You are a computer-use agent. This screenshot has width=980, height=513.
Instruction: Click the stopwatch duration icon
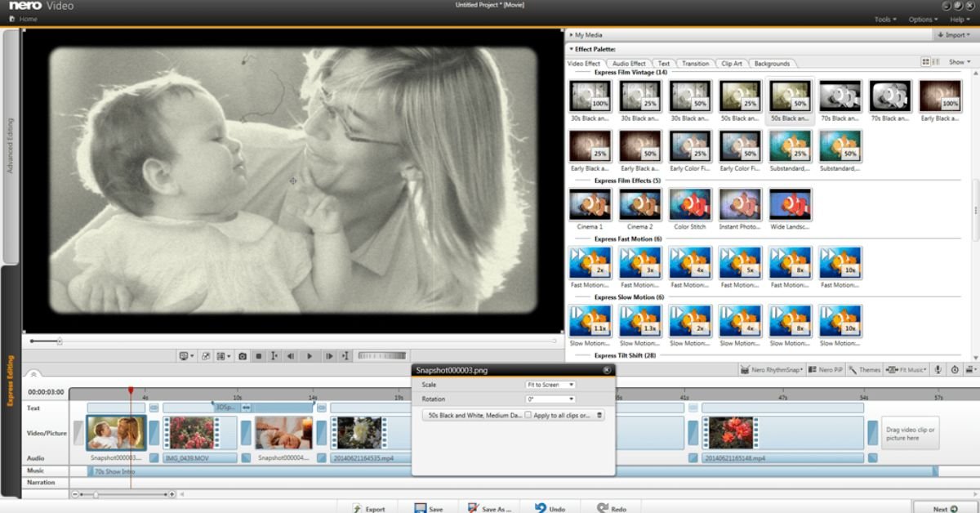click(x=955, y=370)
